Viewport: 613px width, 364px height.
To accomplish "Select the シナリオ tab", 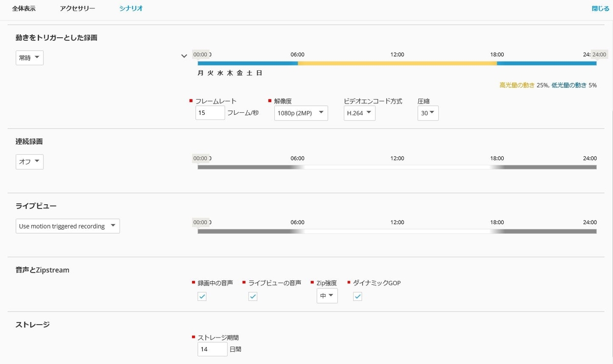I will [131, 8].
